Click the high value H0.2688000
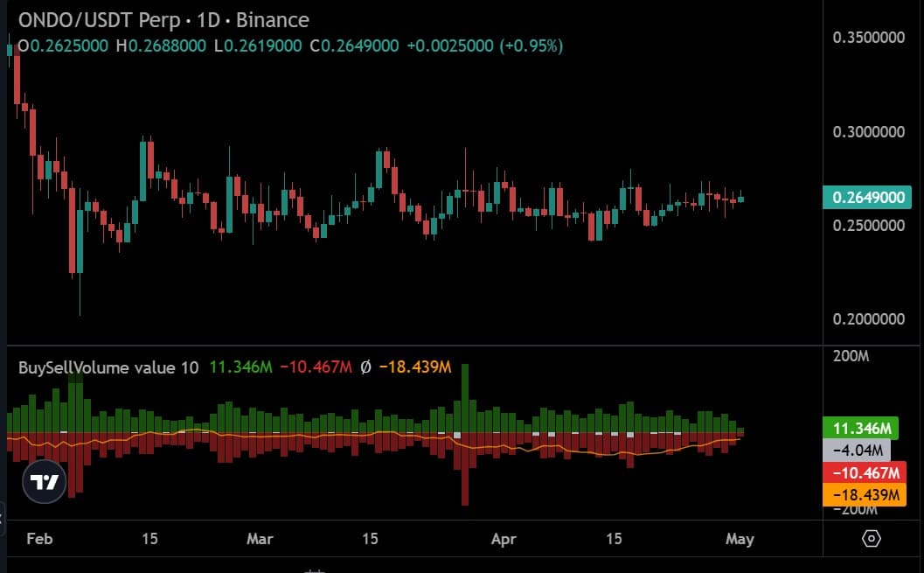This screenshot has height=573, width=924. click(x=161, y=46)
